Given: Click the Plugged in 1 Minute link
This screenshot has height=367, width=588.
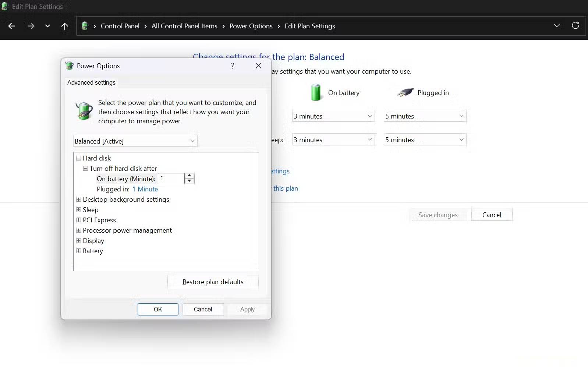Looking at the screenshot, I should [x=145, y=189].
